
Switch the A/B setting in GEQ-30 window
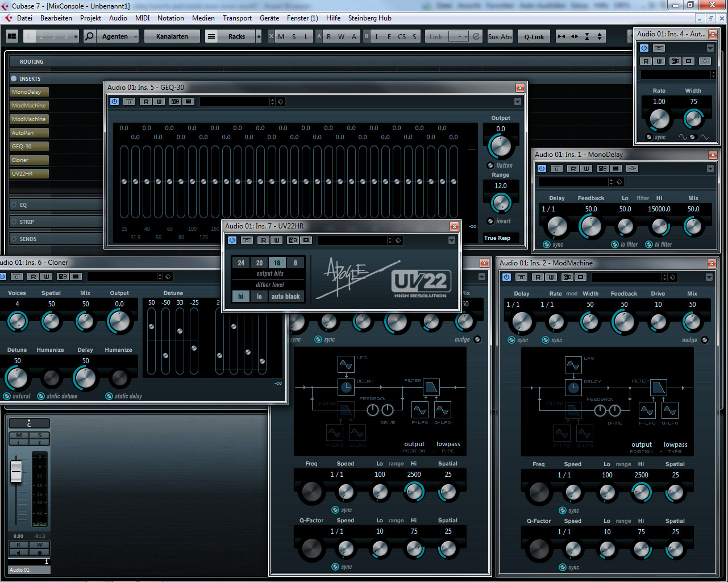pos(175,102)
